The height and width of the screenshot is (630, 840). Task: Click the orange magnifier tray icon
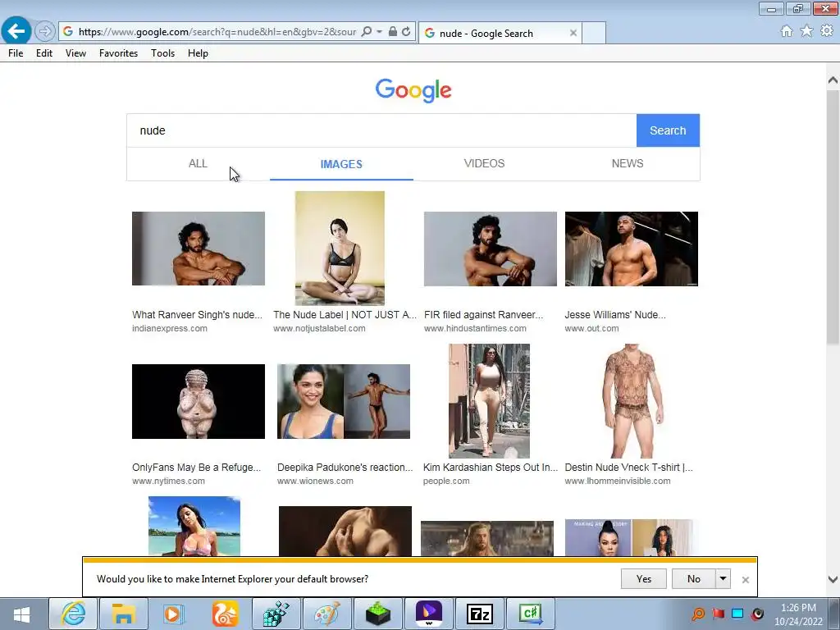(698, 614)
